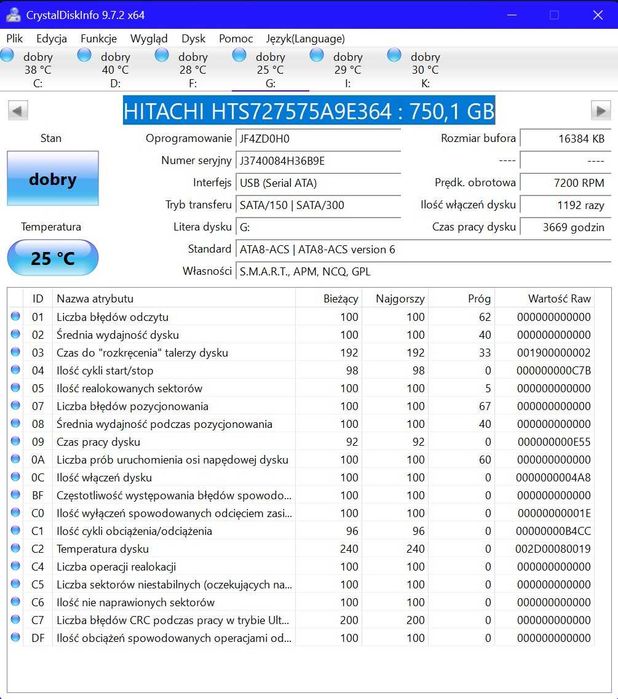Click status orb for attribute 0C row
Screen dimensions: 618x699
16,477
